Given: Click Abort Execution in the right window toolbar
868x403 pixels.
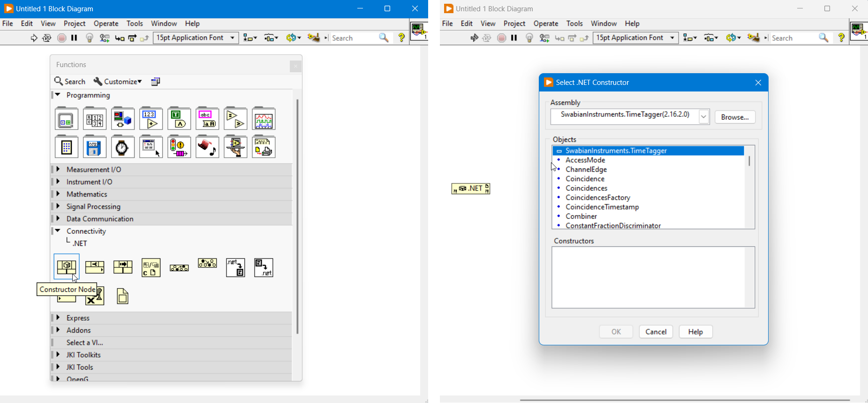Looking at the screenshot, I should coord(502,38).
